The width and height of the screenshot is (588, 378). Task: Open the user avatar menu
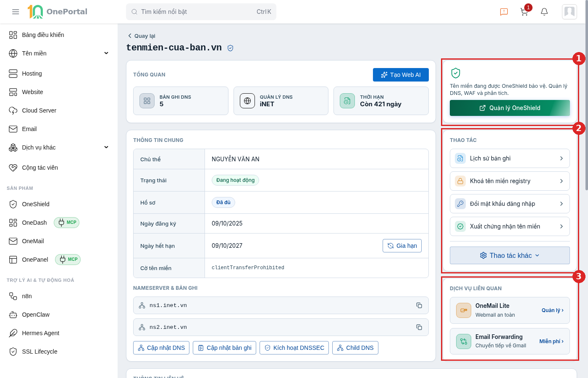tap(570, 12)
